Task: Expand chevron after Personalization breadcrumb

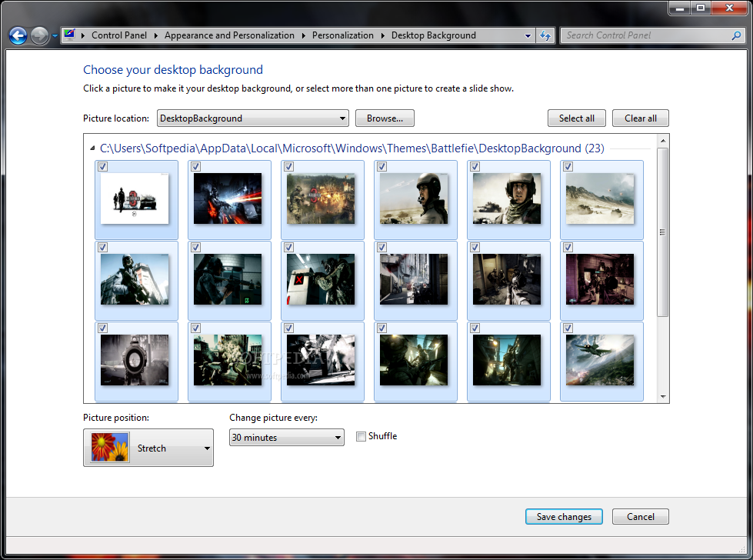Action: coord(383,35)
